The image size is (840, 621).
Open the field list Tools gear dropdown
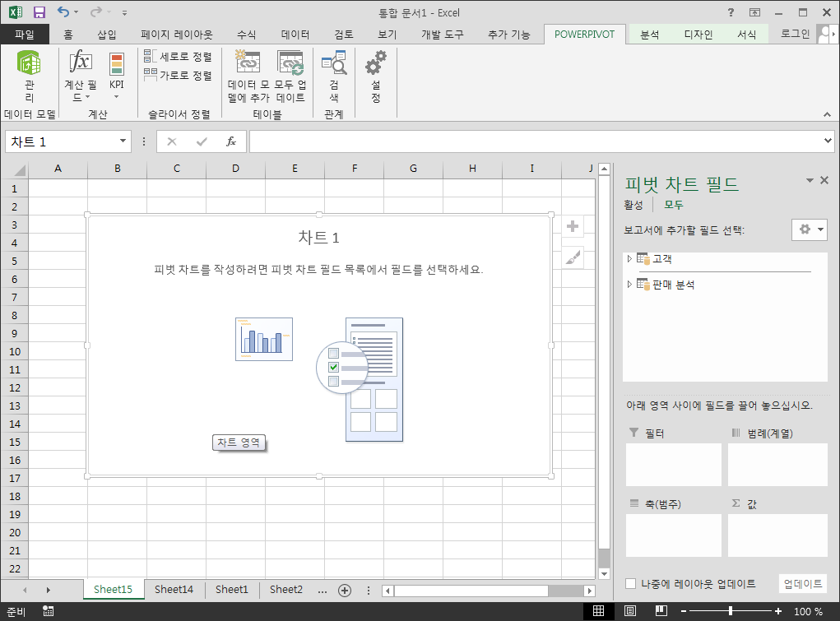coord(810,229)
